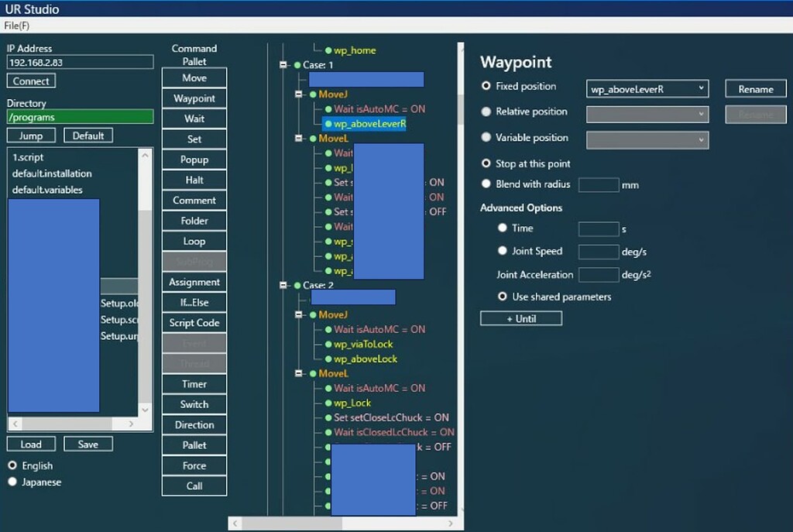
Task: Add a Folder command from the pallet
Action: pyautogui.click(x=194, y=221)
